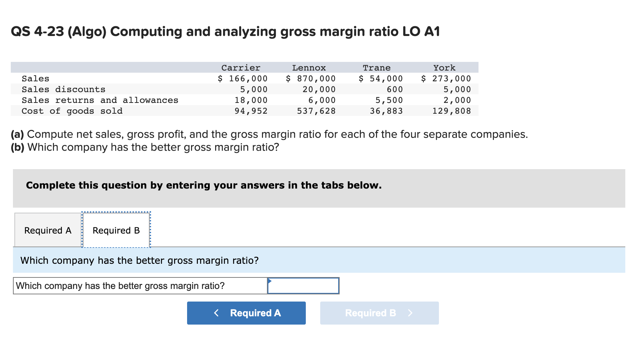Click the Sales returns and allowances row label
The width and height of the screenshot is (644, 362).
click(100, 100)
